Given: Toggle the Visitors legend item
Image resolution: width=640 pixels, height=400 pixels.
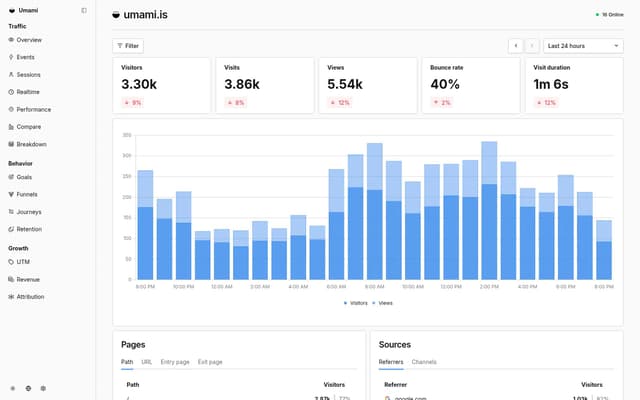Looking at the screenshot, I should coord(356,303).
